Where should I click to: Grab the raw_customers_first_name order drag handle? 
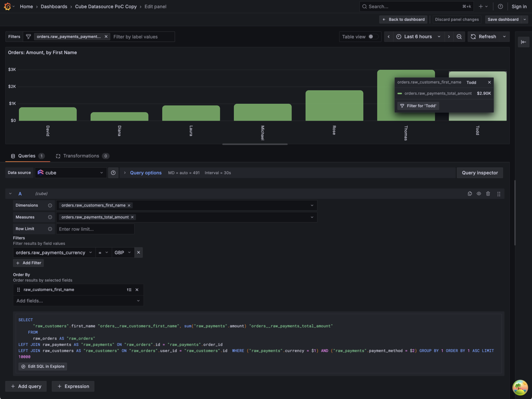coord(19,290)
